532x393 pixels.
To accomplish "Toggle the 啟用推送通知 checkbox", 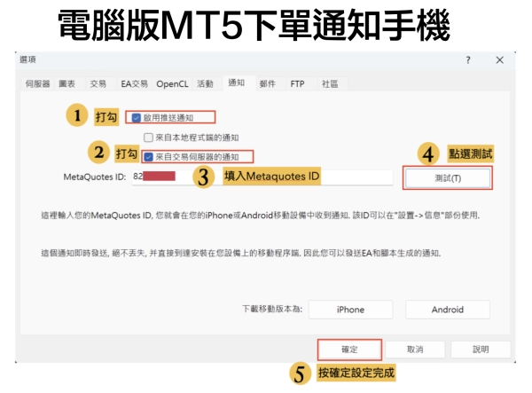I will [137, 117].
